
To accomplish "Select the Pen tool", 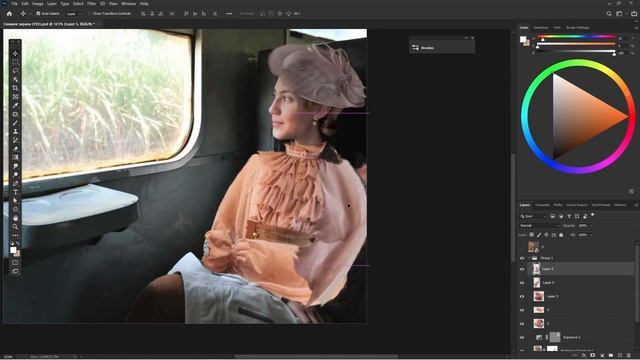I will pos(15,183).
